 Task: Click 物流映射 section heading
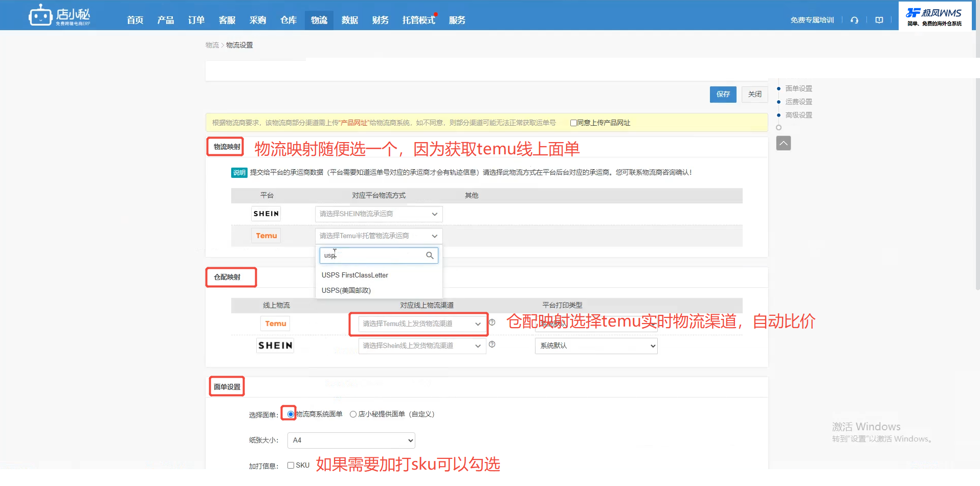[227, 147]
